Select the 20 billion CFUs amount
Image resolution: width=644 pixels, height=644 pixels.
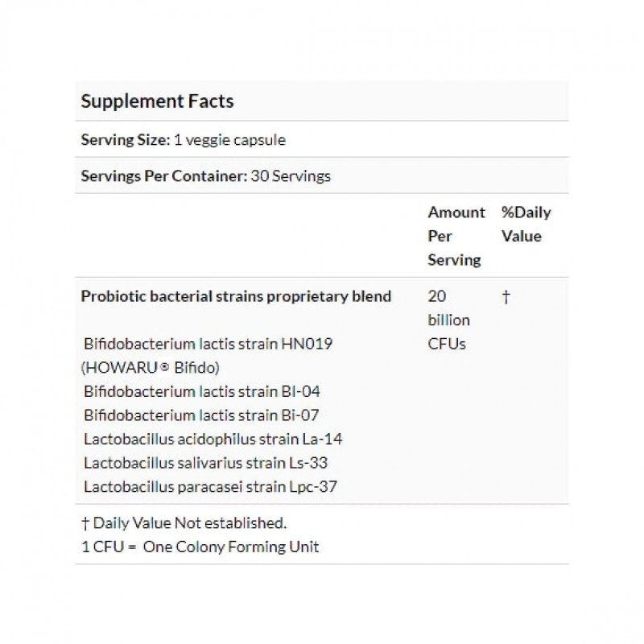448,320
